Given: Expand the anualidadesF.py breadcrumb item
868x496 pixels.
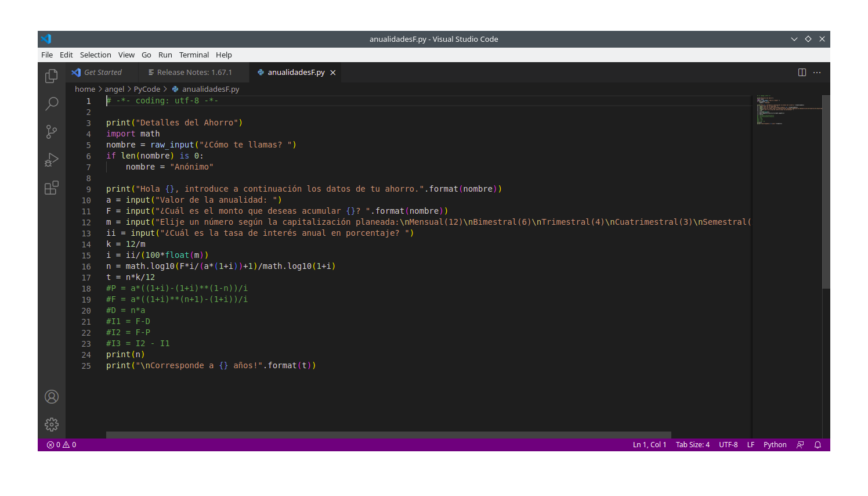Looking at the screenshot, I should pyautogui.click(x=206, y=89).
